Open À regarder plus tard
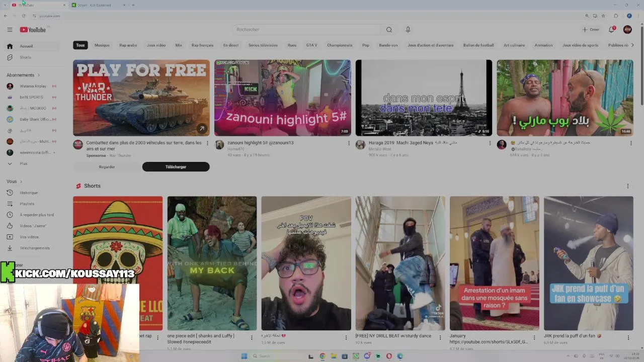This screenshot has width=644, height=362. click(x=32, y=215)
